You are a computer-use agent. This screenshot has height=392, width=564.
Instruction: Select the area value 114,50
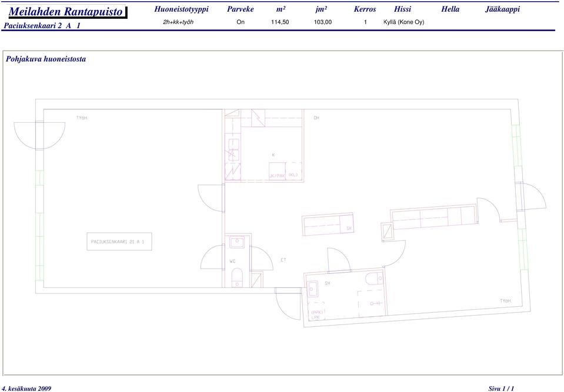tap(280, 22)
